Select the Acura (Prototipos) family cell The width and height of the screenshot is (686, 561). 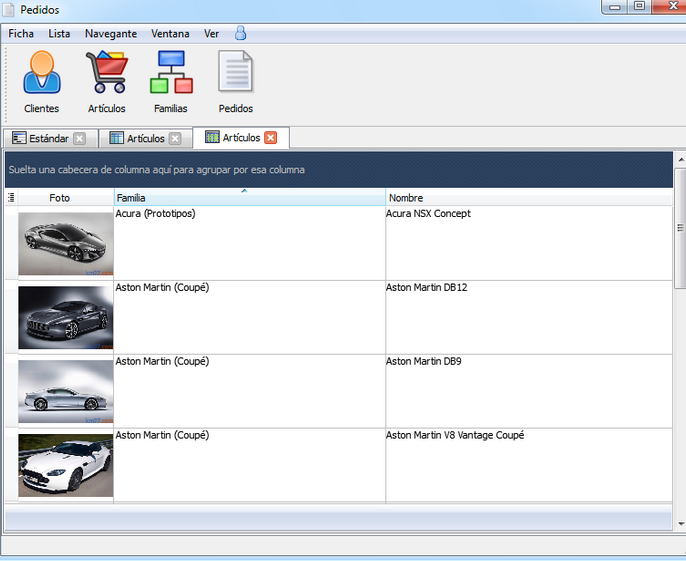(249, 243)
